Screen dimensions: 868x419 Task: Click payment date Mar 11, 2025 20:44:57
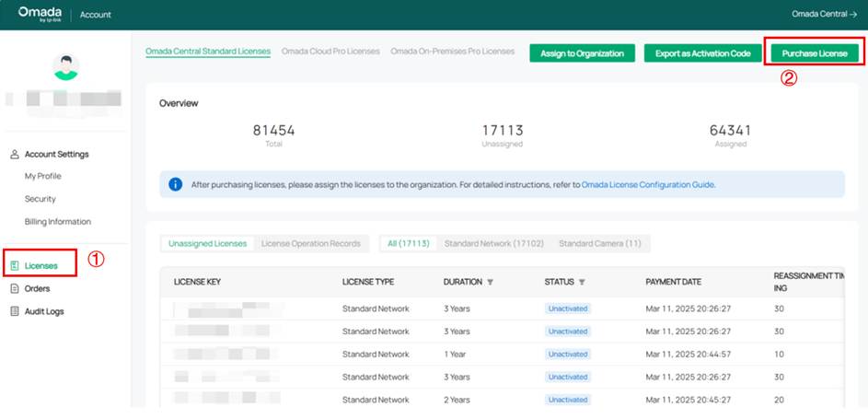pyautogui.click(x=689, y=355)
